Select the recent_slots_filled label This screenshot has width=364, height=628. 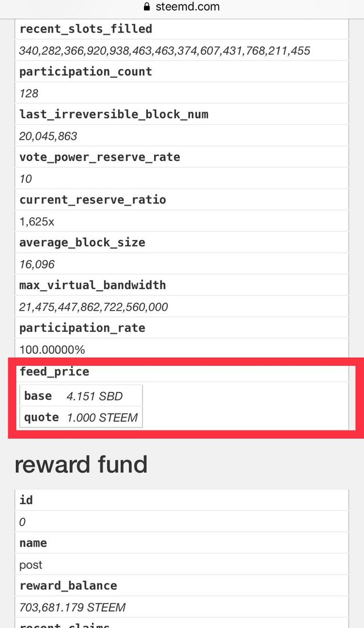tap(86, 29)
